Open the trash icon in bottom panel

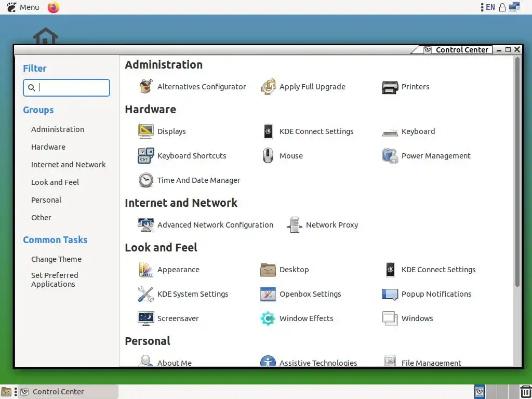526,392
